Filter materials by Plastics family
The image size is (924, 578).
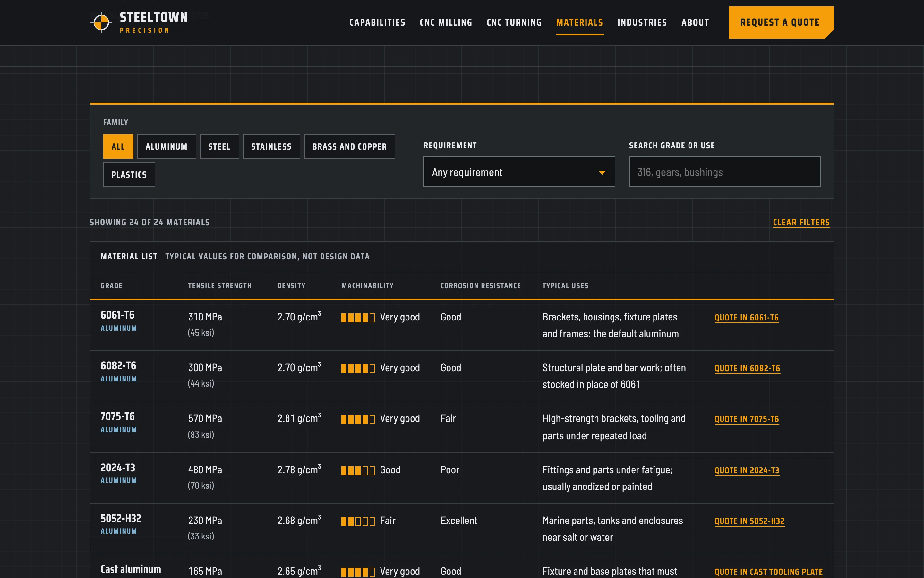pyautogui.click(x=129, y=175)
